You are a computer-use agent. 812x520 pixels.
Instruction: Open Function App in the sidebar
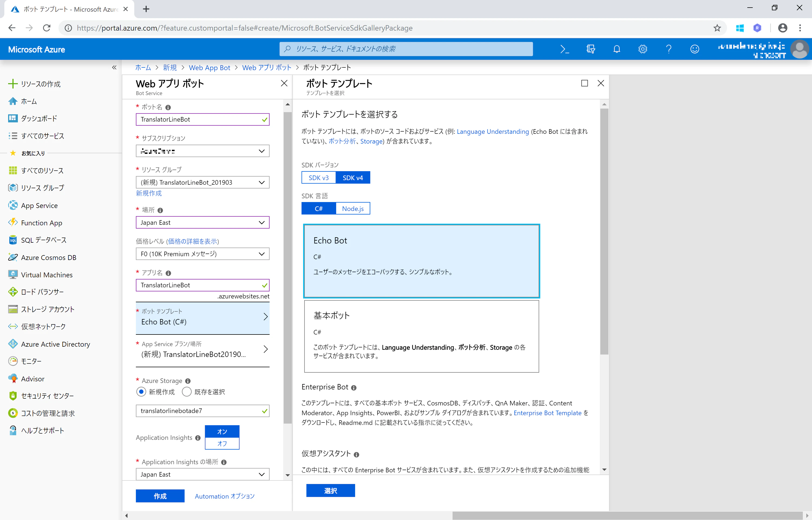(x=41, y=223)
